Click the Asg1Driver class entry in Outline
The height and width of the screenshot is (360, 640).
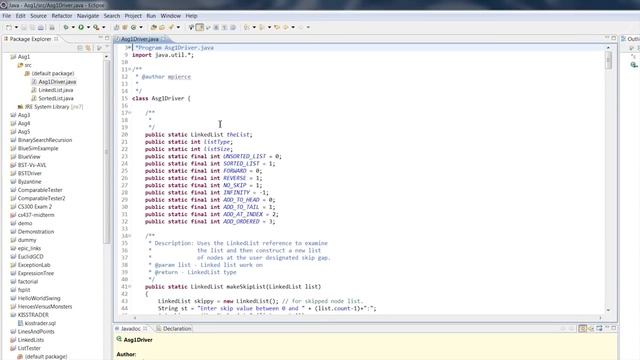(634, 65)
